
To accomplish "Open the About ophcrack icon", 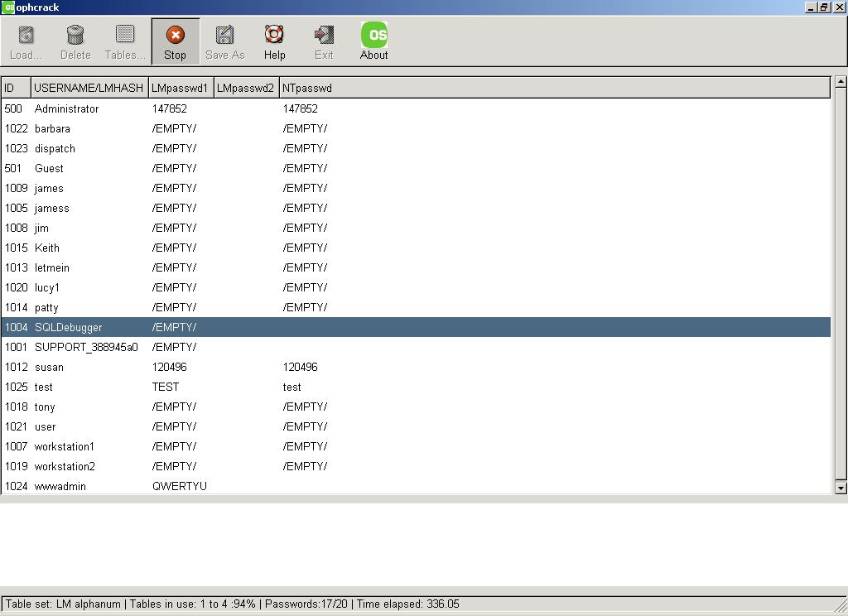I will coord(374,35).
